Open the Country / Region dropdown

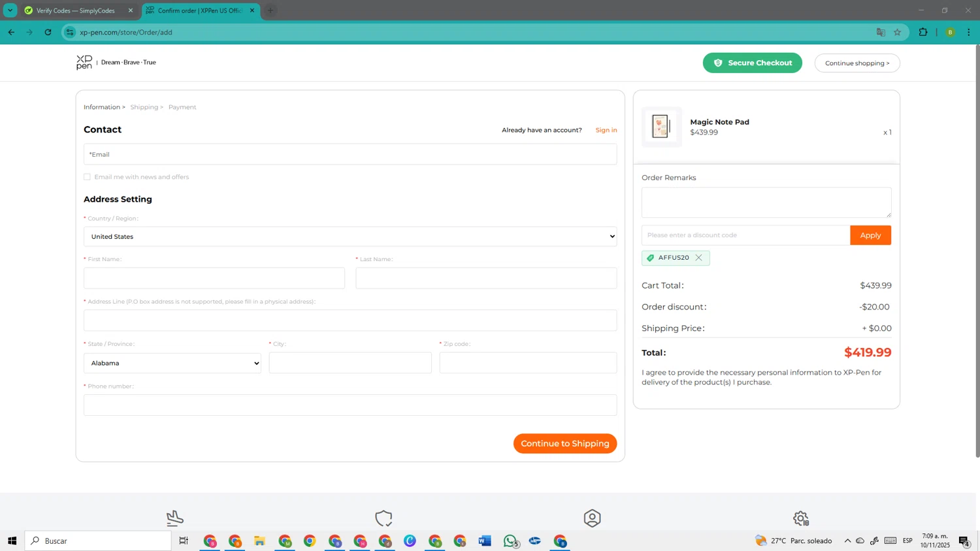pos(350,236)
